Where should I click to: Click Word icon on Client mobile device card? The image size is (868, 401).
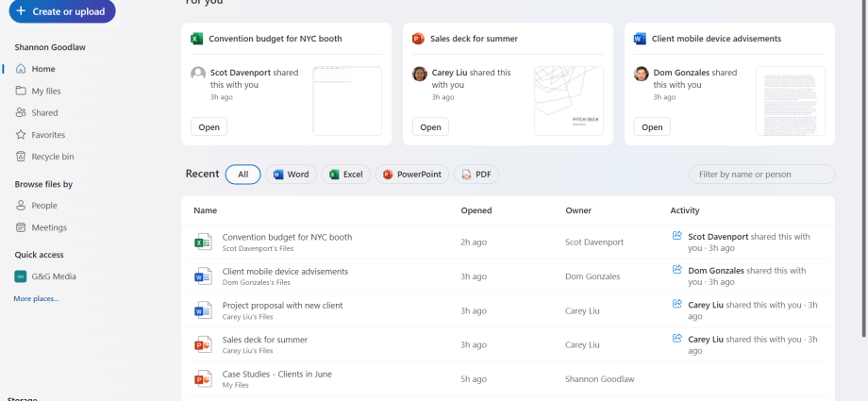[x=640, y=39]
